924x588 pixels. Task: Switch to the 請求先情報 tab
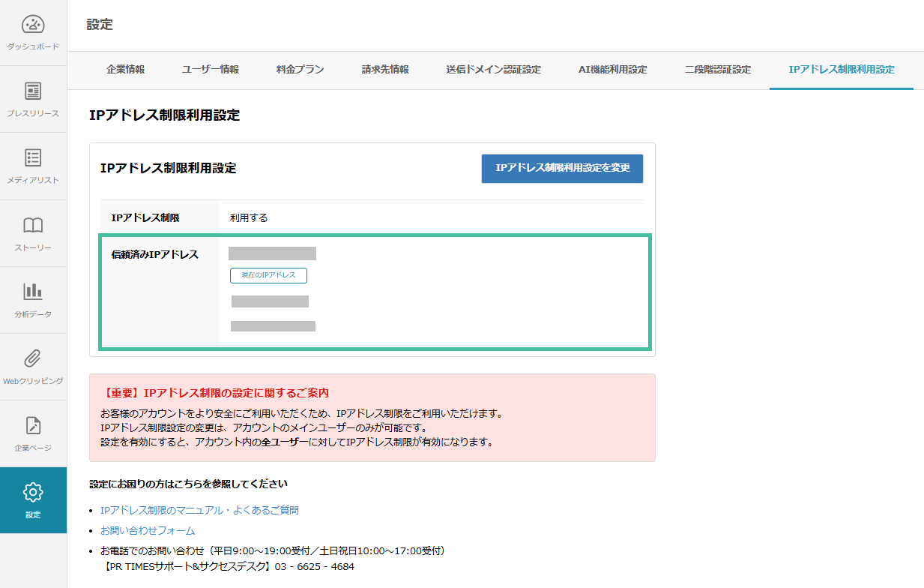pos(384,70)
